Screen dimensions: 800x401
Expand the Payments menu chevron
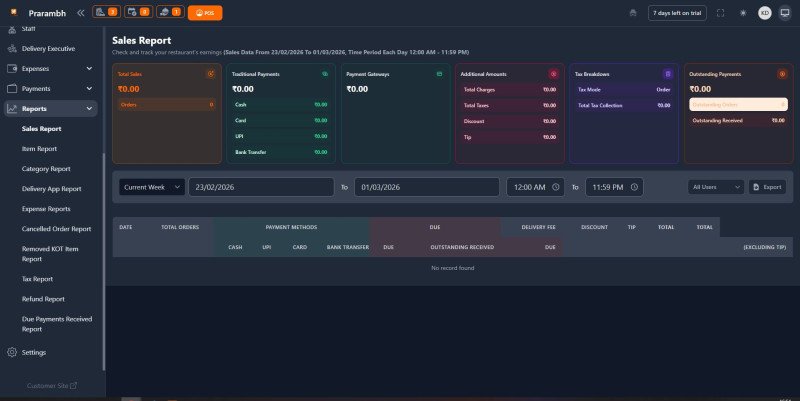[x=89, y=88]
